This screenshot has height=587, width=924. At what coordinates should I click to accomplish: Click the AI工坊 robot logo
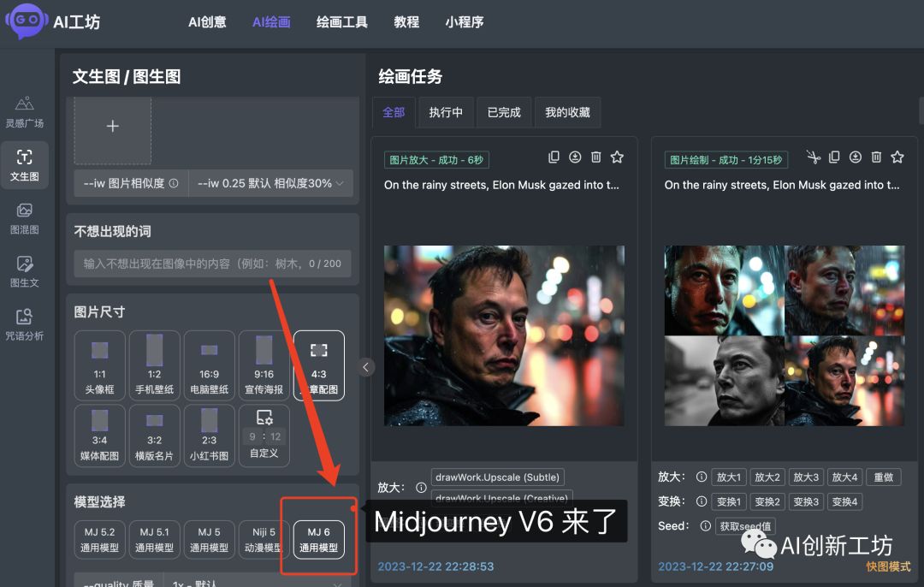(x=26, y=21)
